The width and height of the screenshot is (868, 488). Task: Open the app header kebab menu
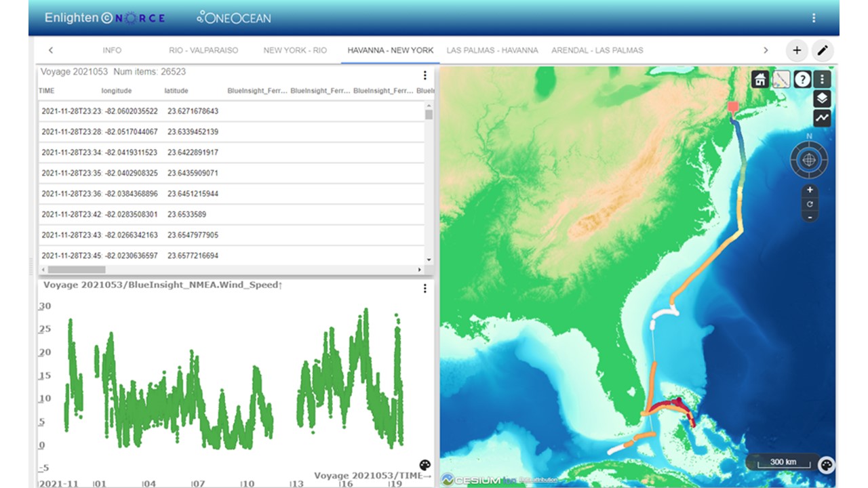tap(814, 18)
